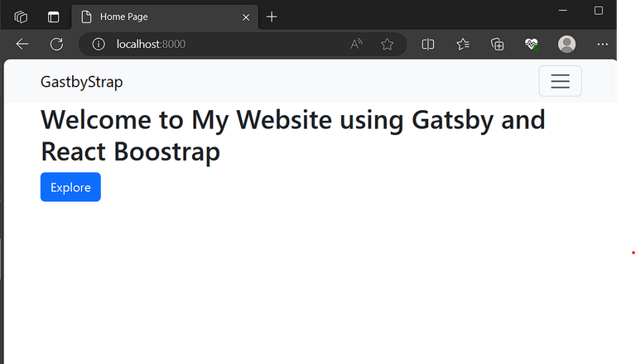
Task: Open Settings and more menu
Action: [602, 44]
